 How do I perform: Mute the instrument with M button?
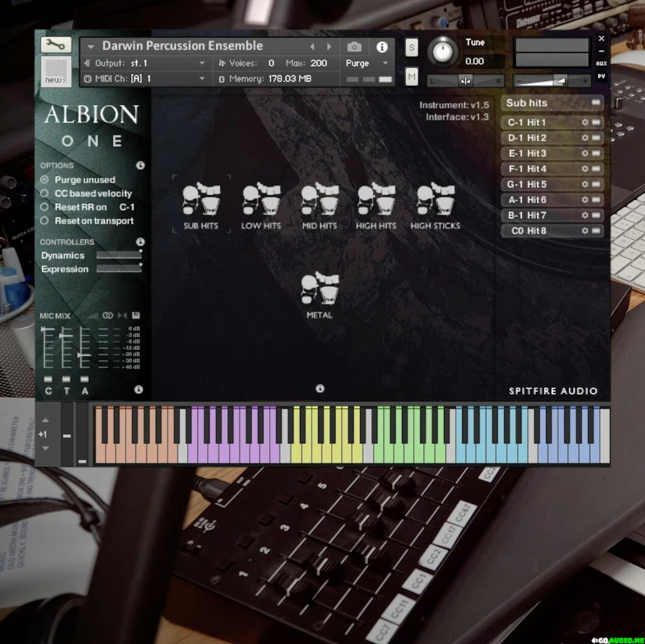click(412, 77)
